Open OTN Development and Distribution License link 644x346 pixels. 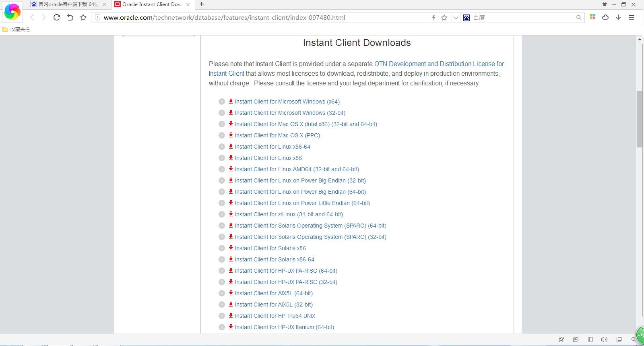pyautogui.click(x=356, y=68)
